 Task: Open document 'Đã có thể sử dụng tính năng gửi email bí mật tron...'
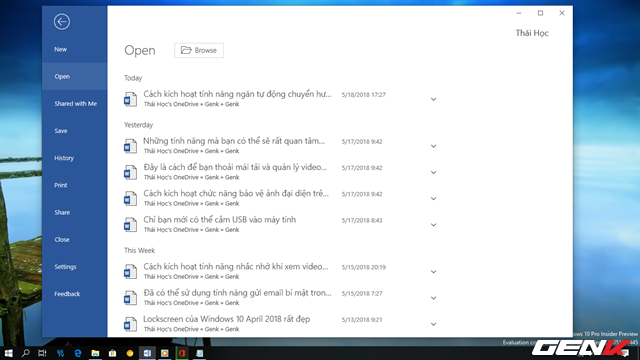click(x=237, y=293)
